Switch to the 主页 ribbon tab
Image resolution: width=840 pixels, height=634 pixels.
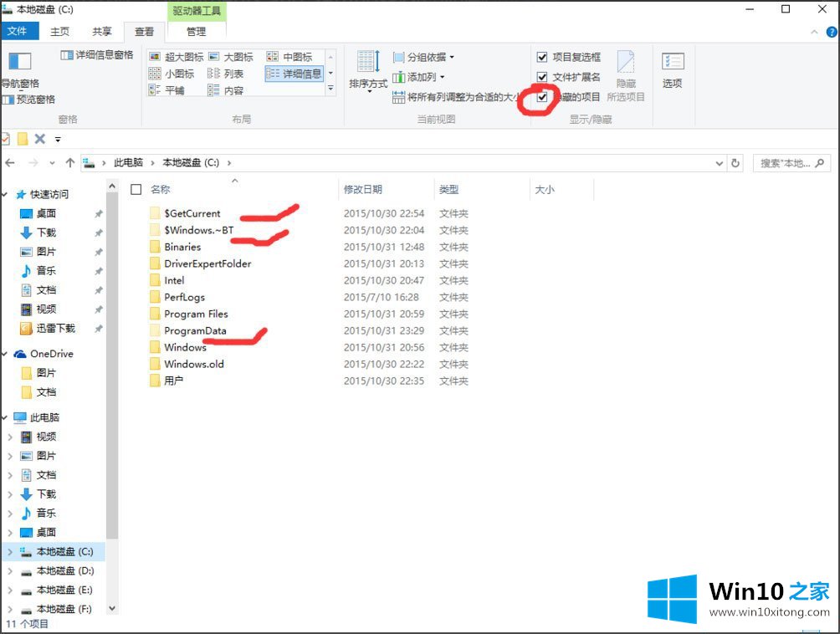pyautogui.click(x=60, y=32)
